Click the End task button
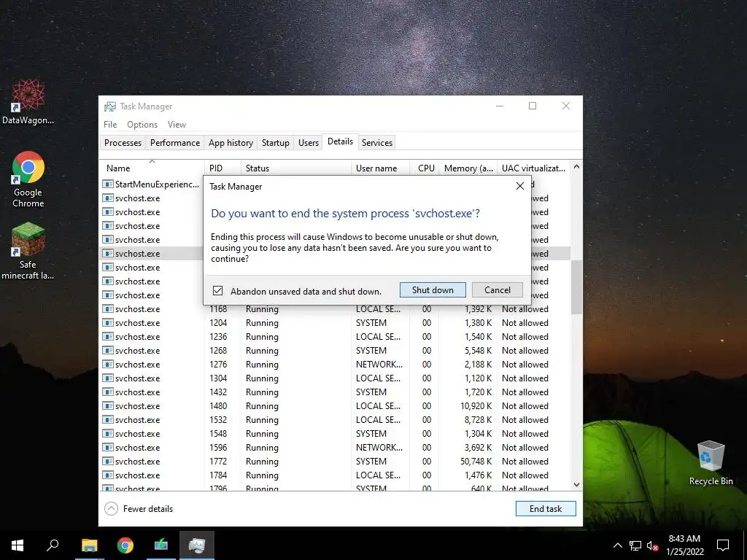Image resolution: width=747 pixels, height=560 pixels. point(546,508)
